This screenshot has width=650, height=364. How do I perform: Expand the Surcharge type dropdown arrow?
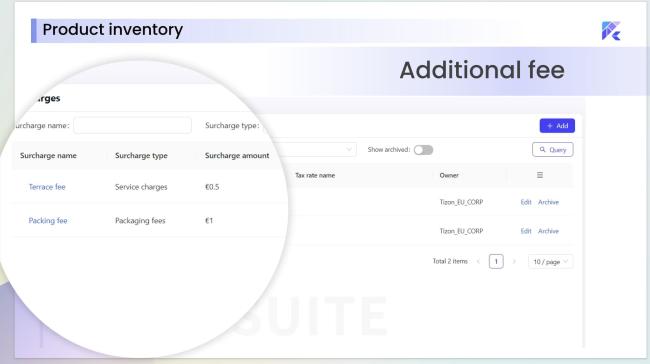pos(349,150)
